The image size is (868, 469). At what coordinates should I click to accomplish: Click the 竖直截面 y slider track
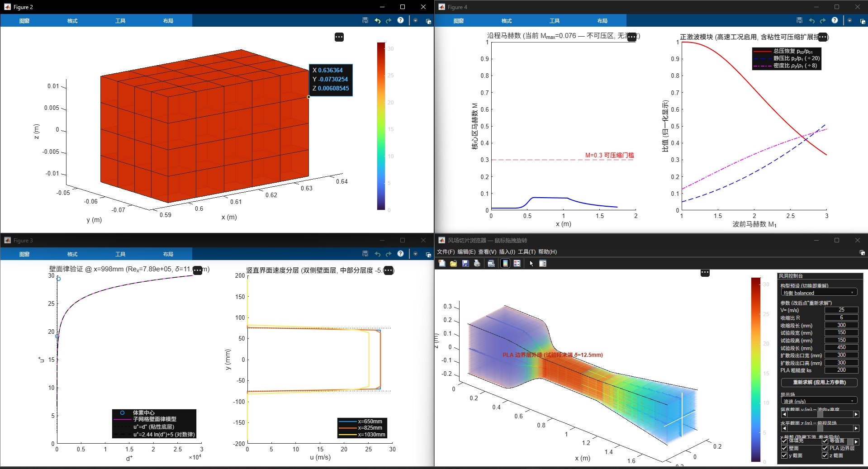tap(820, 414)
